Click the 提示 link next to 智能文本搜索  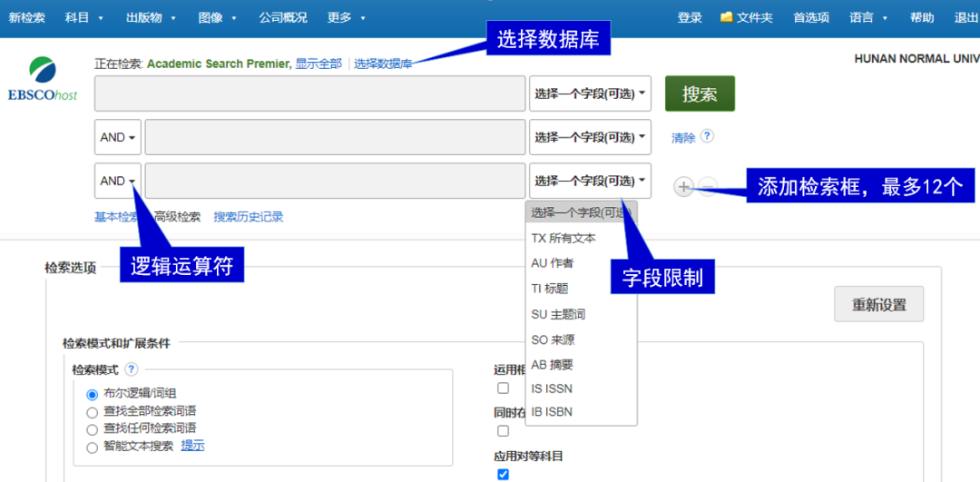tap(193, 446)
